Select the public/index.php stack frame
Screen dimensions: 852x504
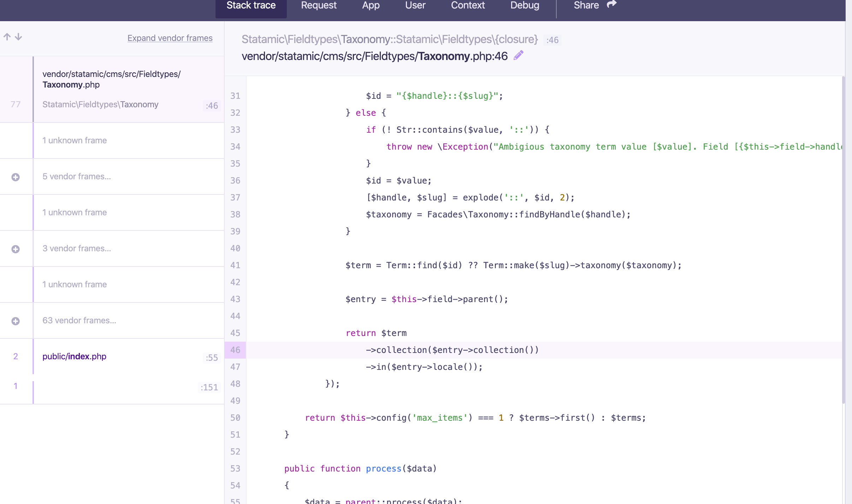click(x=74, y=356)
